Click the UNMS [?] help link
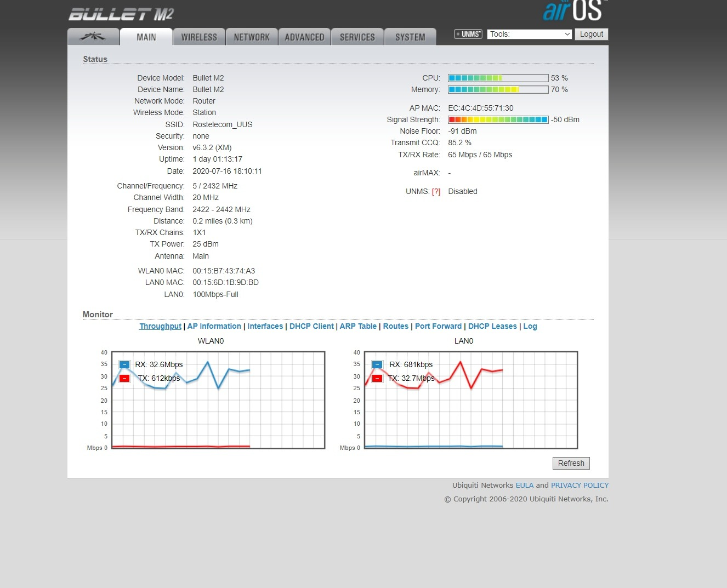This screenshot has width=727, height=588. click(x=436, y=192)
